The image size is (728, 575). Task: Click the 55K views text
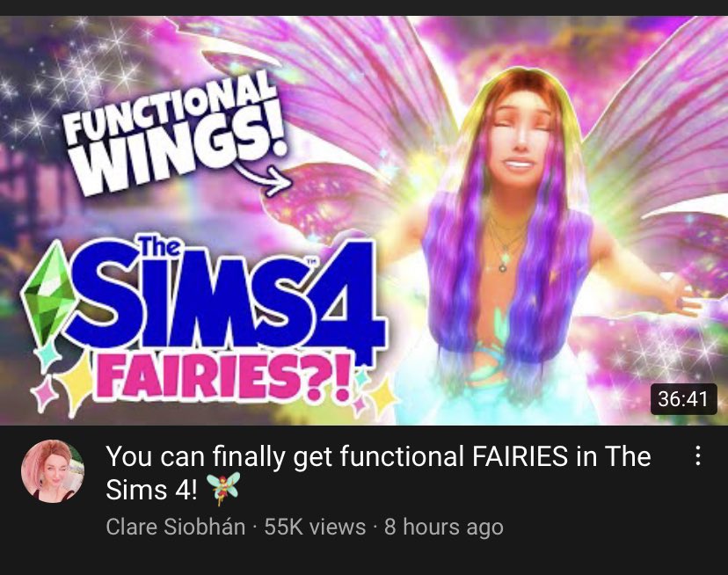point(315,528)
